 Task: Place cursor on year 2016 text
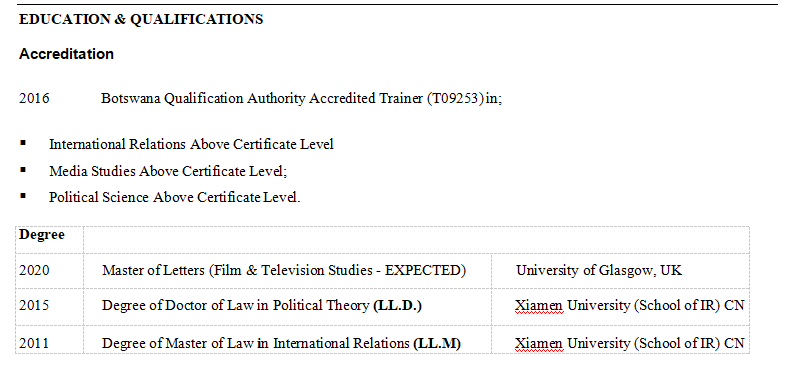[34, 98]
